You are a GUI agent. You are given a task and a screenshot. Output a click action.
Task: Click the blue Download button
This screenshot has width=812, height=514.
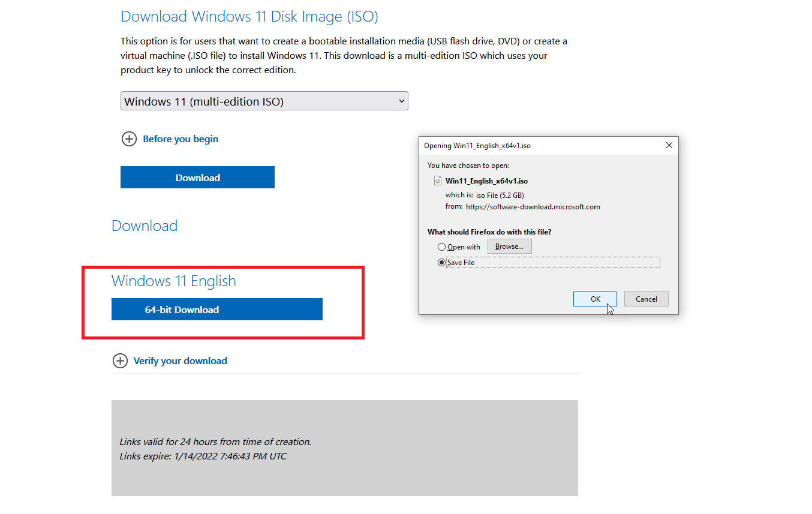point(197,177)
